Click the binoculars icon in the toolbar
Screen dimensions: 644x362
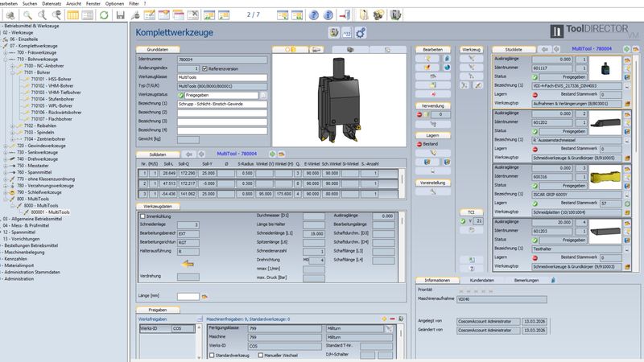[x=10, y=15]
